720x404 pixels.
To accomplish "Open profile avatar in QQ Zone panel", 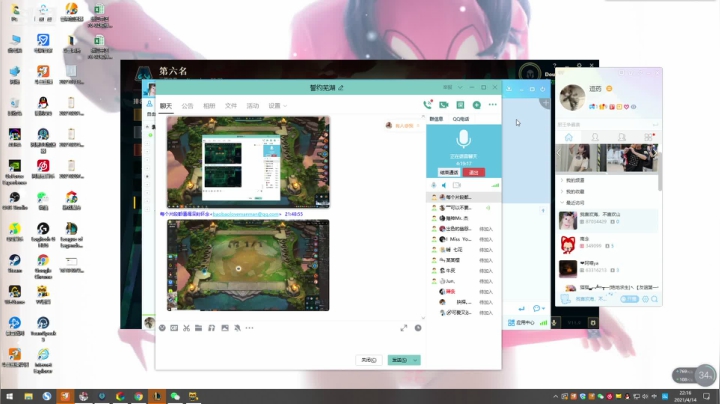I will [572, 97].
